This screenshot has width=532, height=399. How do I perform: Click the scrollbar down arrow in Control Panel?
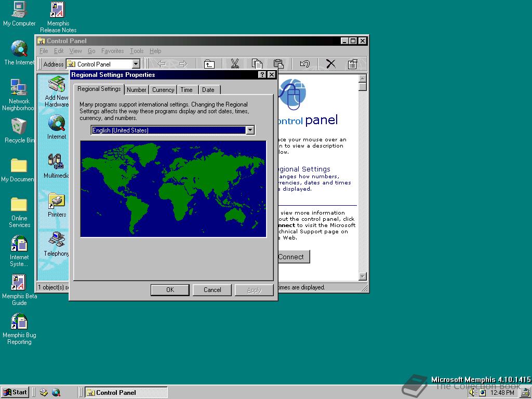pyautogui.click(x=362, y=276)
